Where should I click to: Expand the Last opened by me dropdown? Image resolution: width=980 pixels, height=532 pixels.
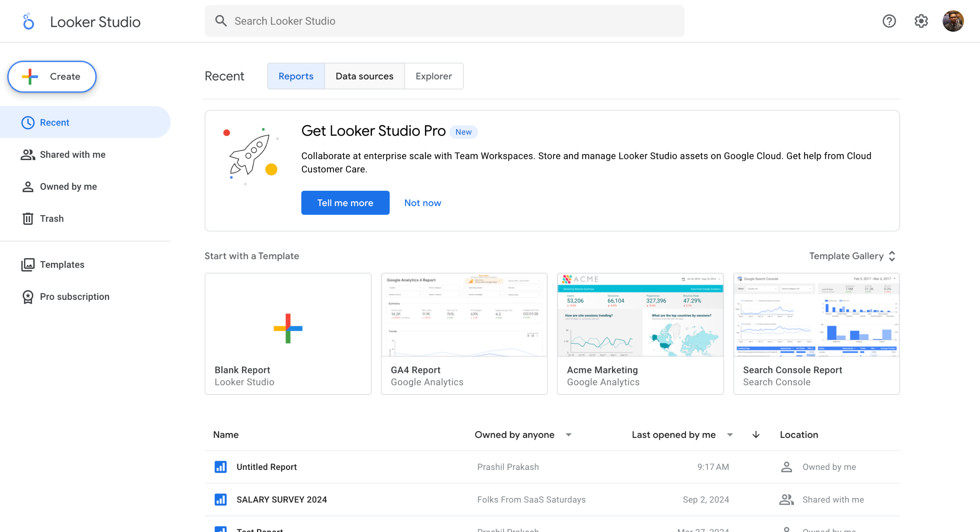730,435
